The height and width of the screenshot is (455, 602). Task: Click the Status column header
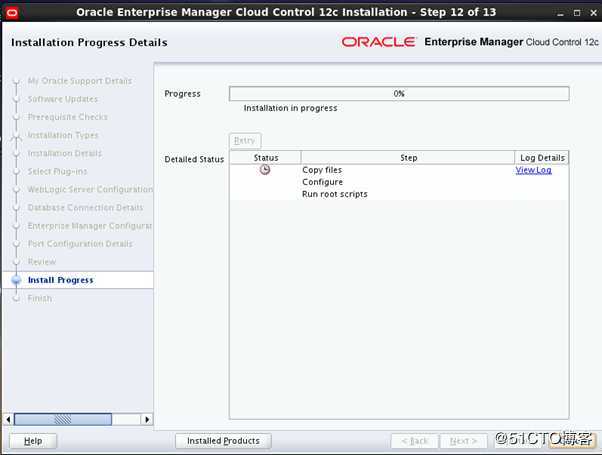tap(266, 158)
